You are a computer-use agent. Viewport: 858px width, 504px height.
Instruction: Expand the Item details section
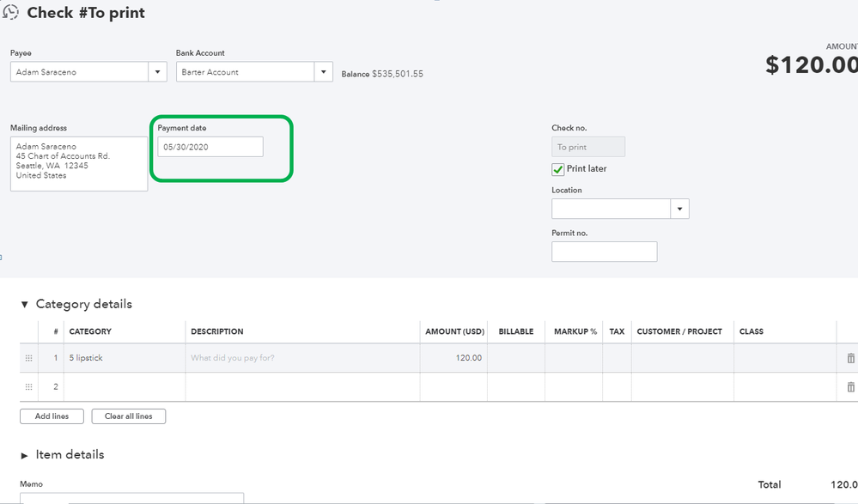(25, 455)
